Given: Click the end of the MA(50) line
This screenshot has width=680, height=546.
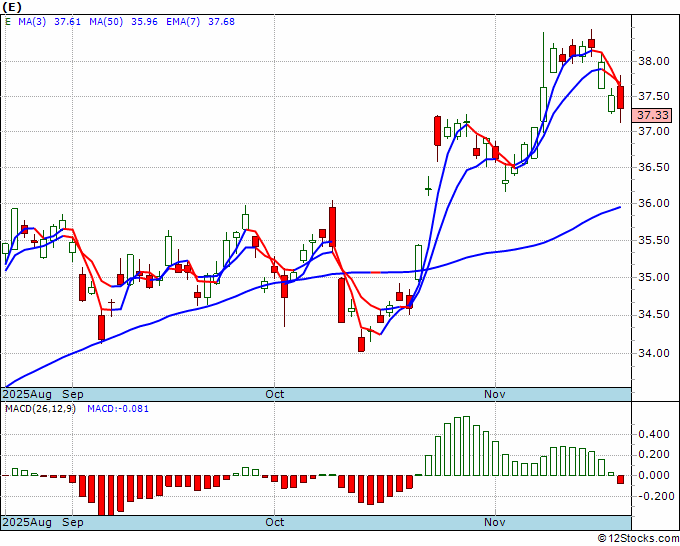Looking at the screenshot, I should click(620, 207).
